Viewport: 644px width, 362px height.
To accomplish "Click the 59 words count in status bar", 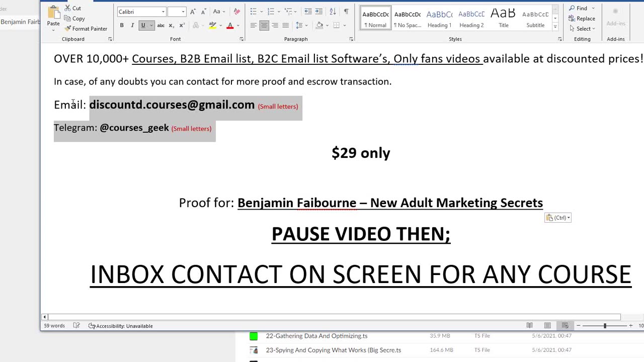I will (x=54, y=326).
